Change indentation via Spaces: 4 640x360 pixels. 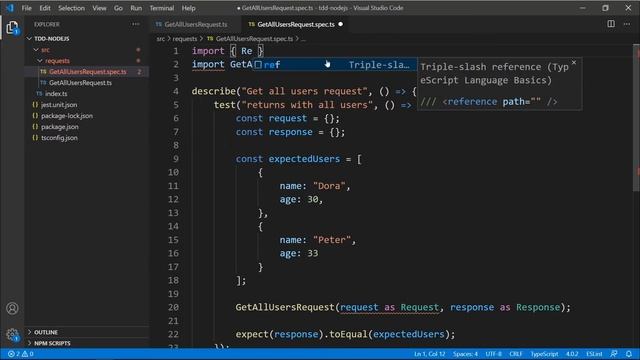(465, 354)
